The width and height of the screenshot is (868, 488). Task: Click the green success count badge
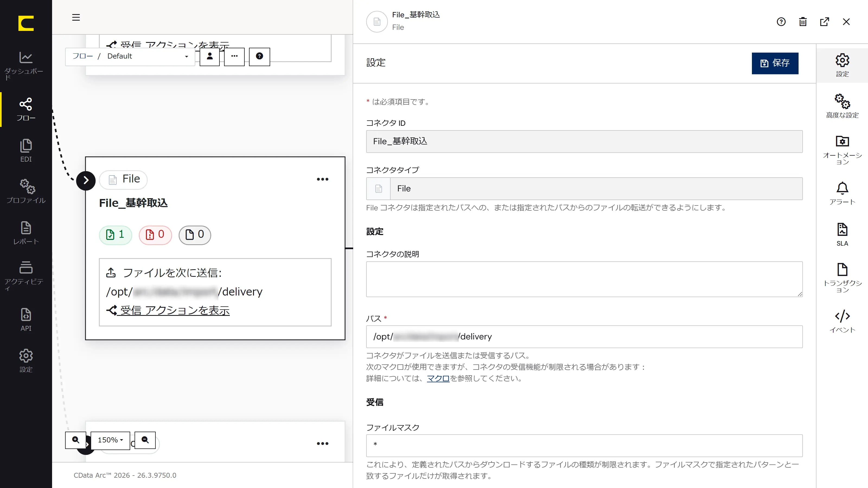click(x=116, y=235)
